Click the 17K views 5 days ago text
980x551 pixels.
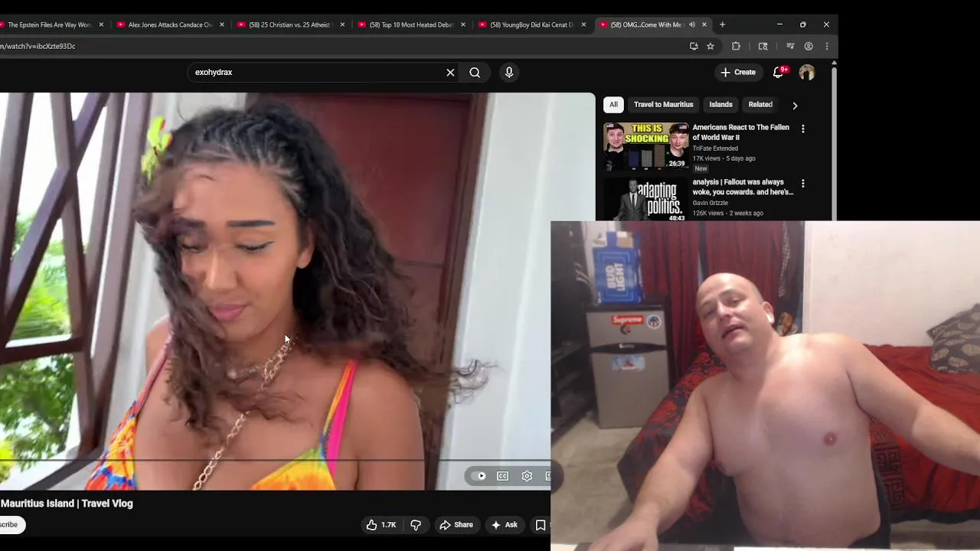tap(724, 158)
